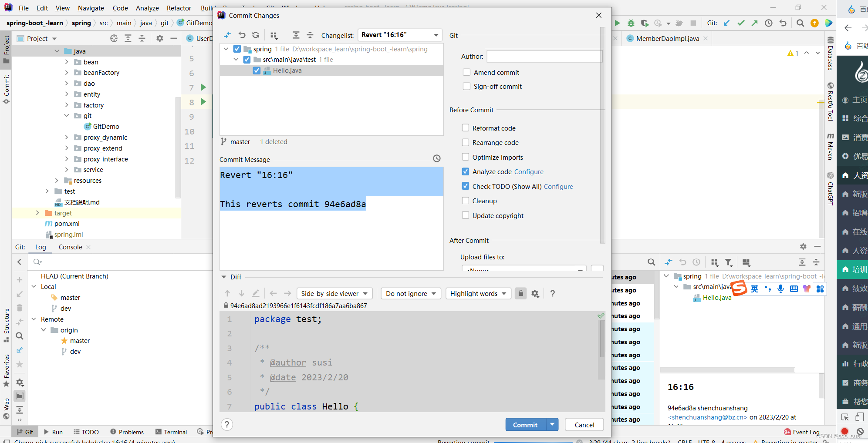Enable Amend commit checkbox
This screenshot has width=868, height=443.
point(466,72)
